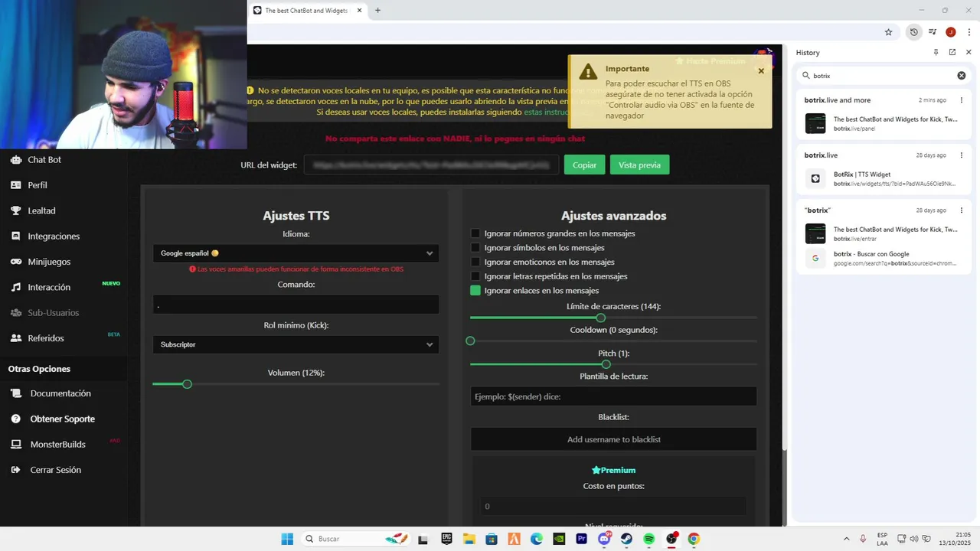This screenshot has height=551, width=980.
Task: Open the Windows Start menu
Action: 287,539
